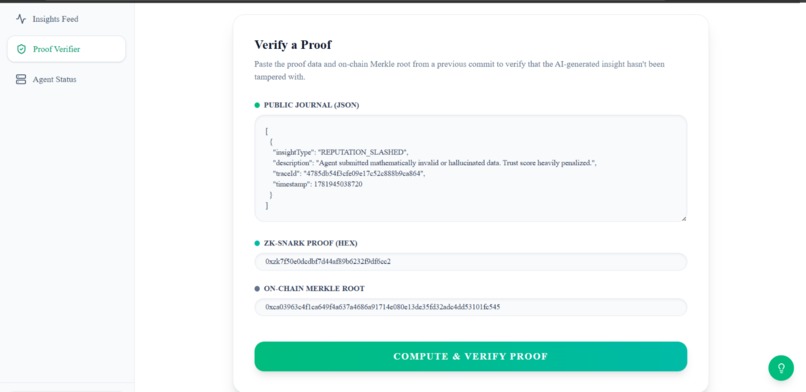Image resolution: width=806 pixels, height=392 pixels.
Task: Click the ON-CHAIN MERKLE ROOT label
Action: (314, 289)
